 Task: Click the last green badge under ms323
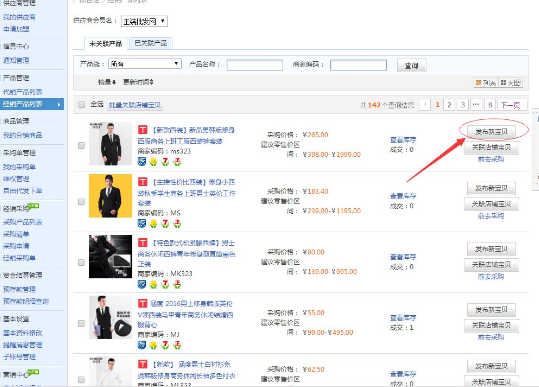tap(177, 161)
